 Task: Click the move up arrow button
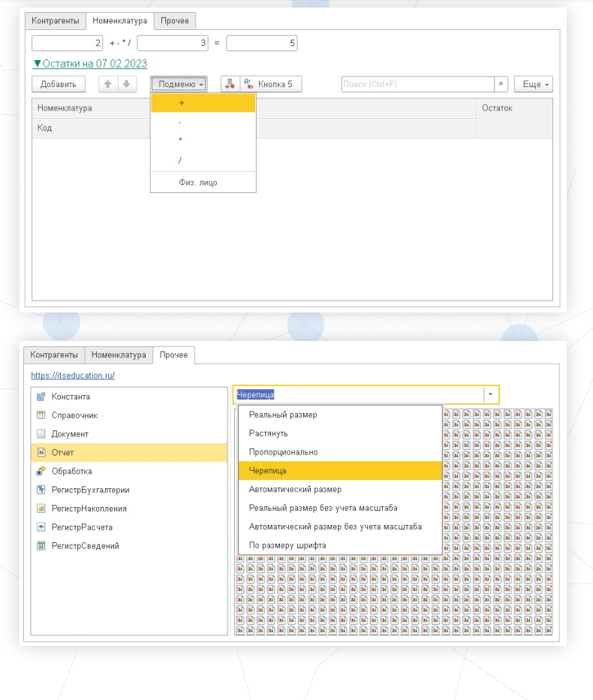tap(109, 84)
